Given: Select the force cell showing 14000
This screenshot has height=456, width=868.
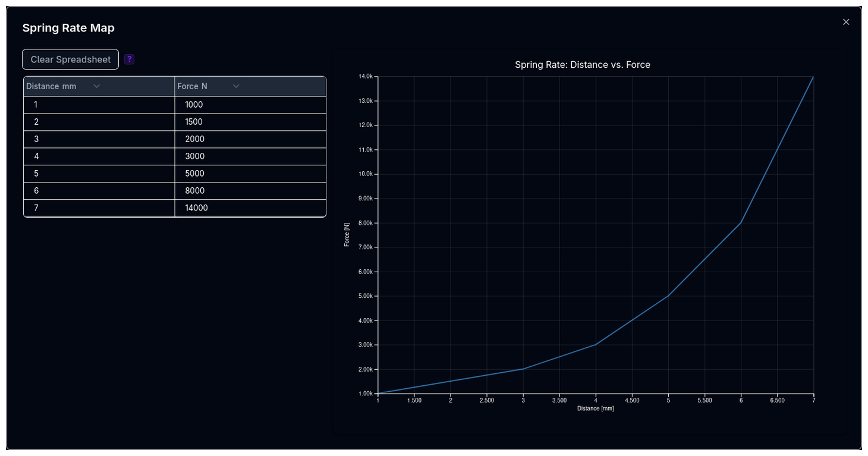Looking at the screenshot, I should (250, 208).
